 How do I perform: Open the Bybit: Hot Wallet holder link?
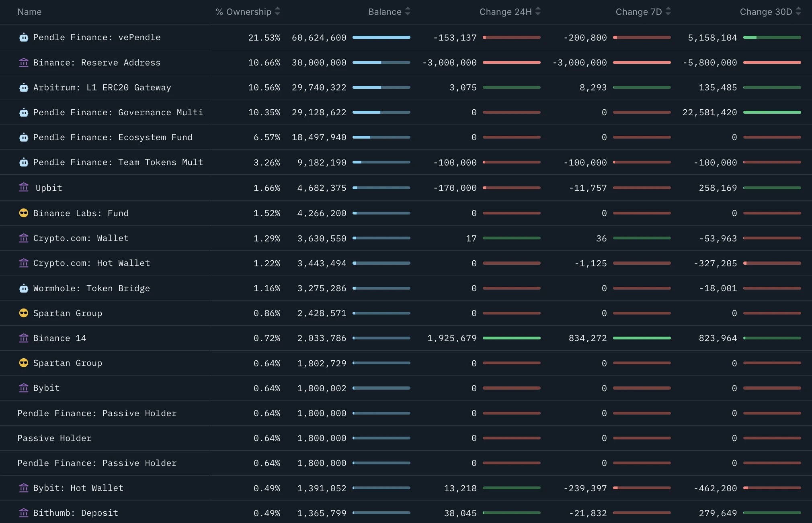(x=78, y=488)
